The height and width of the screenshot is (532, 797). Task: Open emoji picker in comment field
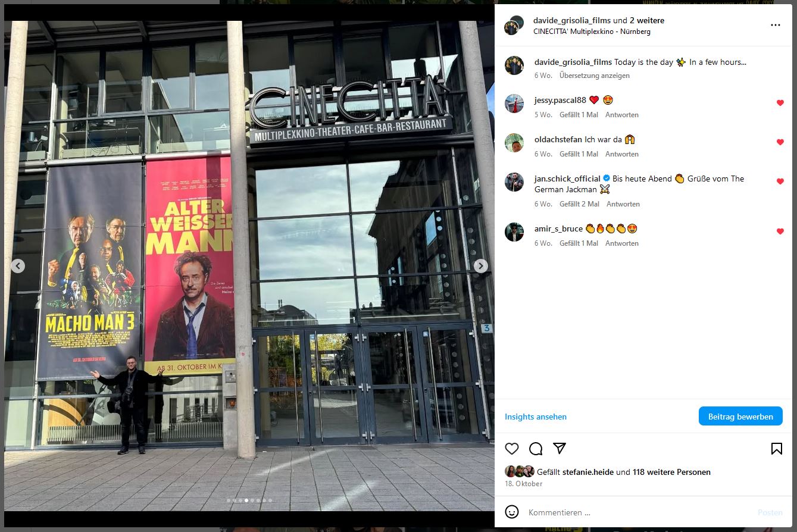(x=512, y=512)
